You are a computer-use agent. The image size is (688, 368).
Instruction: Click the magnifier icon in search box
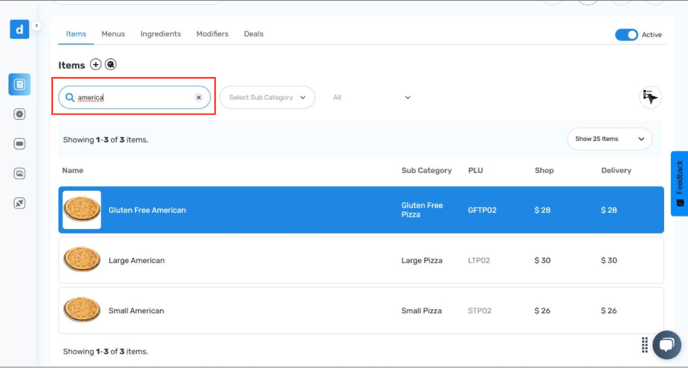(70, 97)
